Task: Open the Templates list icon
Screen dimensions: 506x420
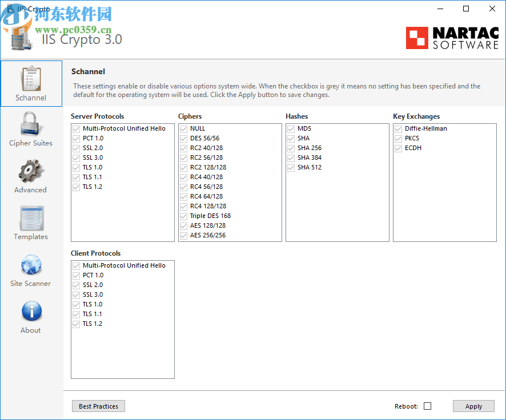Action: pyautogui.click(x=31, y=218)
